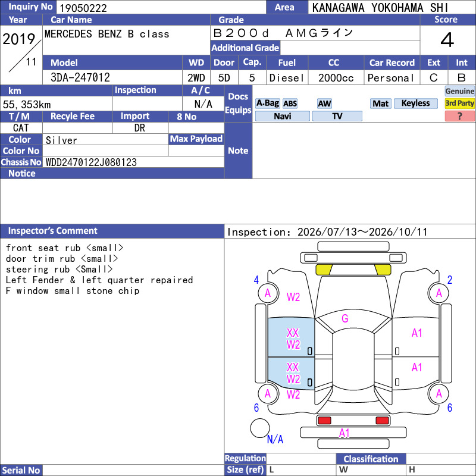Image resolution: width=476 pixels, height=476 pixels.
Task: Click the red question mark badge
Action: tap(459, 116)
